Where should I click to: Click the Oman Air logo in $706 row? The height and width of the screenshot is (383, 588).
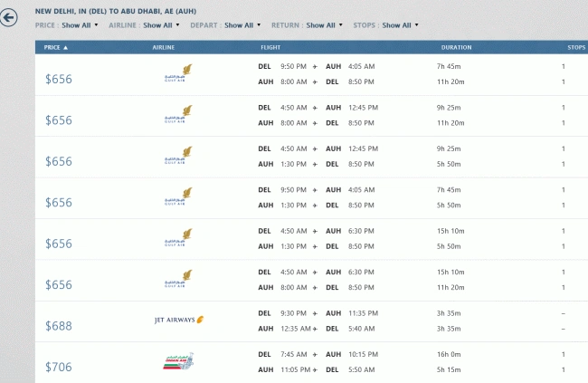tap(178, 361)
